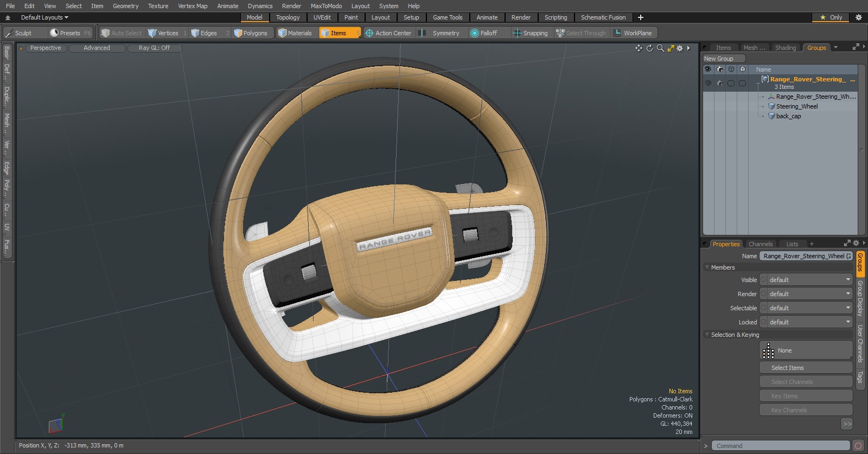Click the viewport rotate icon

pos(649,48)
